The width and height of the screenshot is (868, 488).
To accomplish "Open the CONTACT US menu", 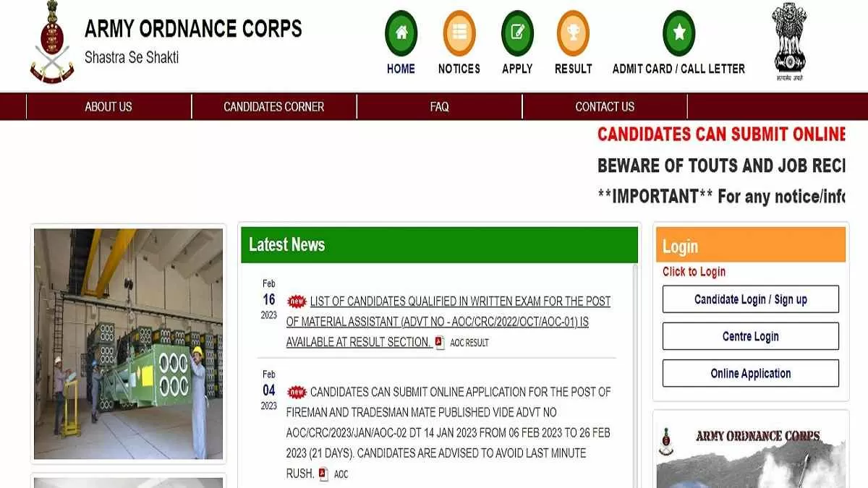I will click(x=605, y=106).
